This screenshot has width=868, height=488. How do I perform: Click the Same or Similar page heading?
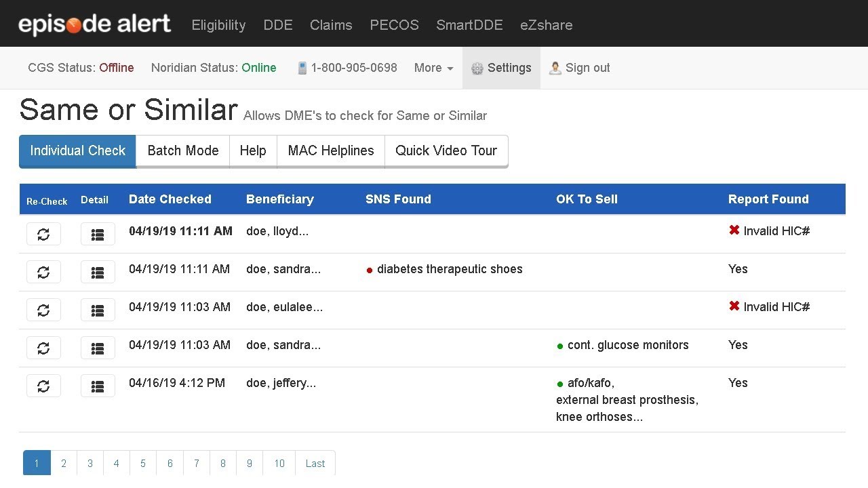[x=128, y=109]
